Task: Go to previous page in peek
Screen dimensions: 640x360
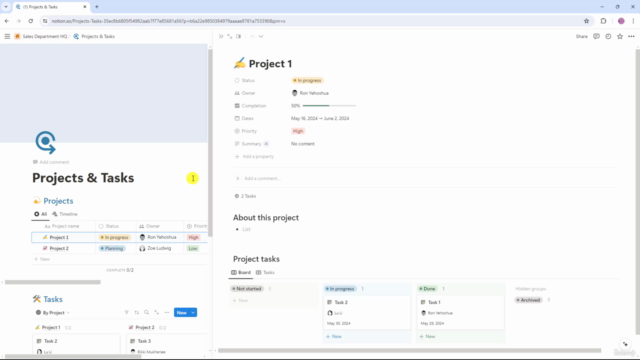Action: coord(252,36)
